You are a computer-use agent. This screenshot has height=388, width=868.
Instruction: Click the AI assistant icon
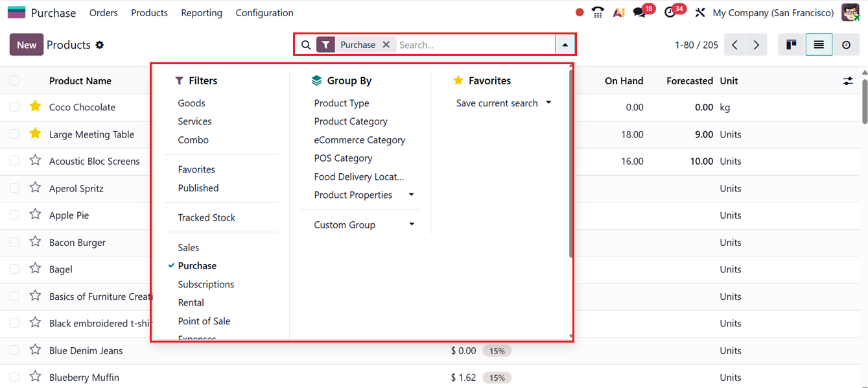point(618,12)
